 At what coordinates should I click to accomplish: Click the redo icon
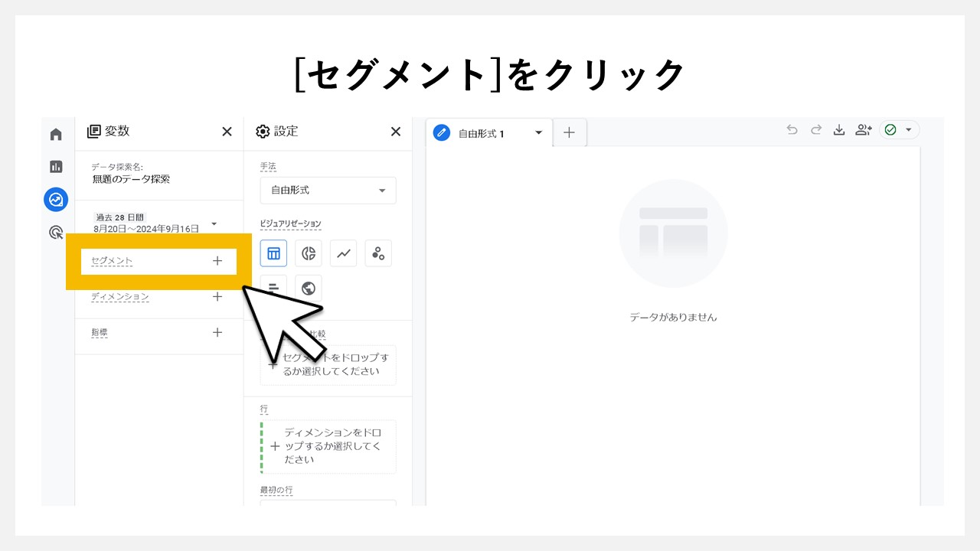tap(815, 129)
